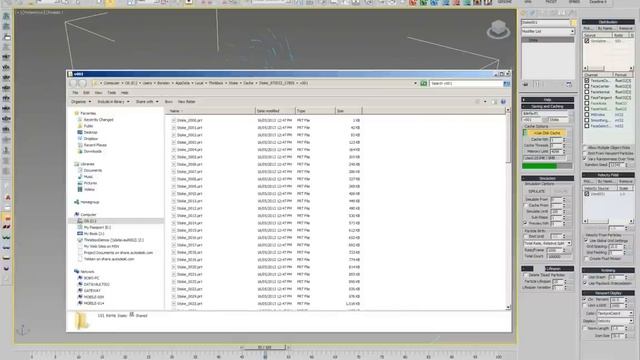Viewport: 640px width, 360px height.
Task: Click the Pin Stack icon below modifier stack
Action: coord(526,84)
